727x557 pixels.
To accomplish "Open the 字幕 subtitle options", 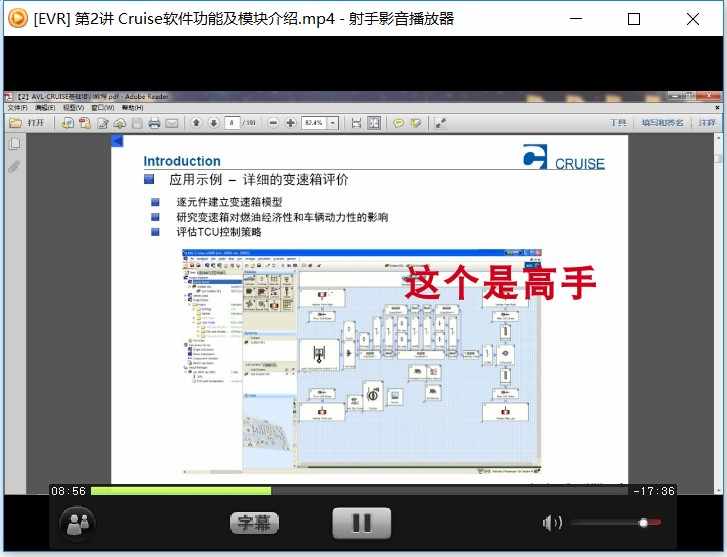I will pos(254,523).
